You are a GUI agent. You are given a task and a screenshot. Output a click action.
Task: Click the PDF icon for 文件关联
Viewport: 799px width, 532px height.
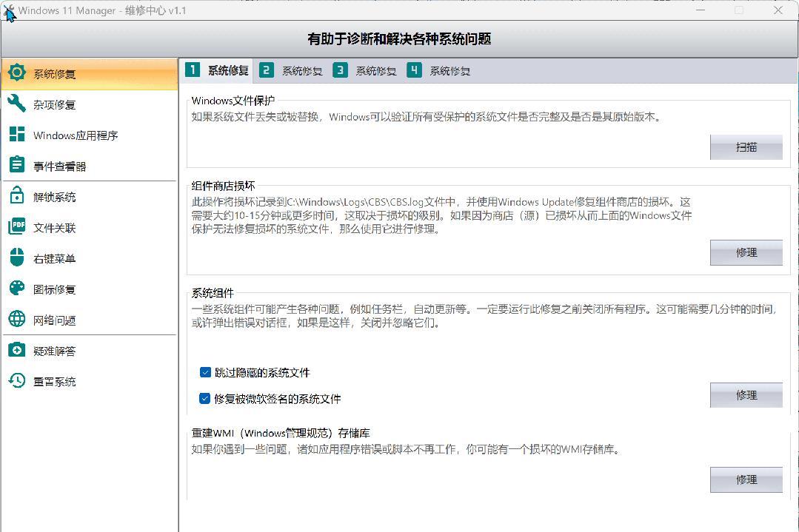tap(17, 226)
